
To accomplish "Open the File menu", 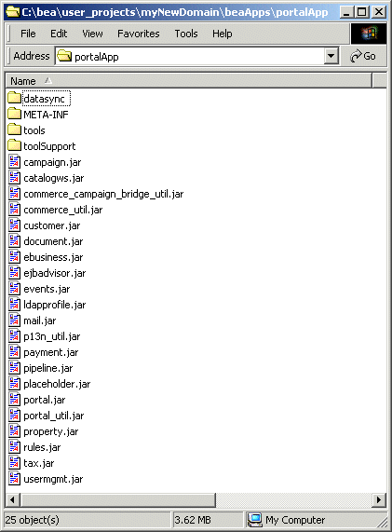I will point(28,34).
